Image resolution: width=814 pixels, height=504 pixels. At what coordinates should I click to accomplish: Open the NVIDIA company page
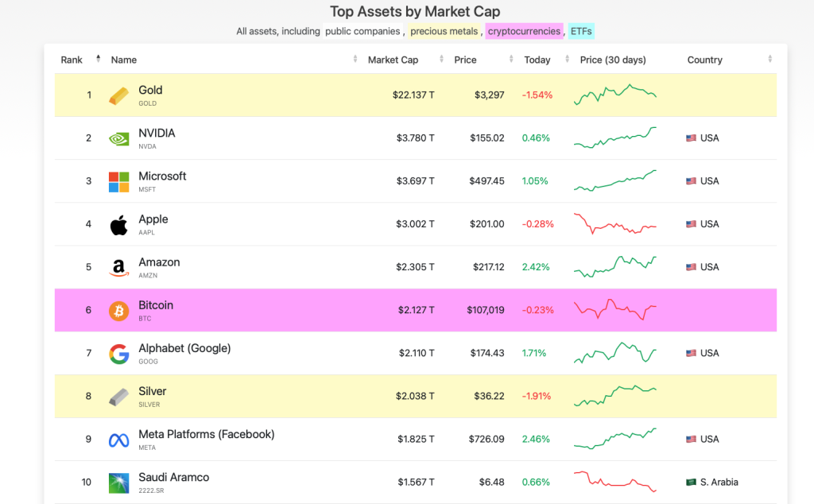pyautogui.click(x=157, y=134)
